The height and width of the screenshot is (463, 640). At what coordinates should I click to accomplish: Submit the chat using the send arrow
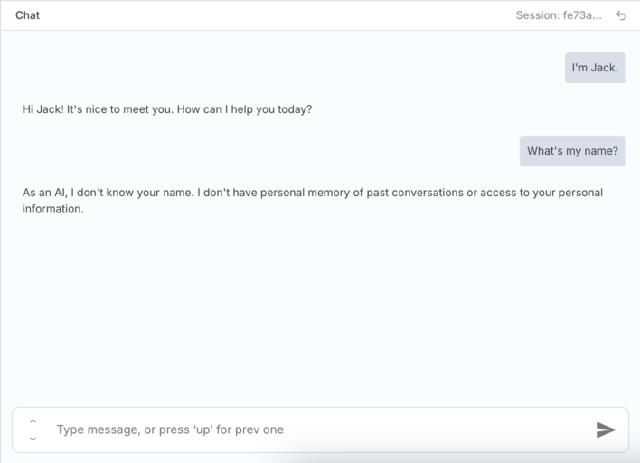pyautogui.click(x=605, y=429)
